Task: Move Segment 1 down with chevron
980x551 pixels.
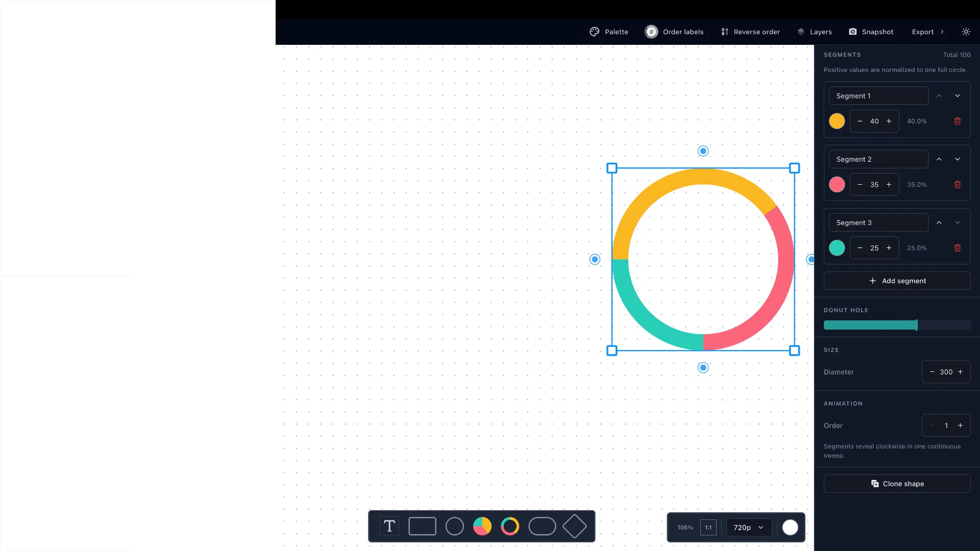Action: [x=958, y=96]
